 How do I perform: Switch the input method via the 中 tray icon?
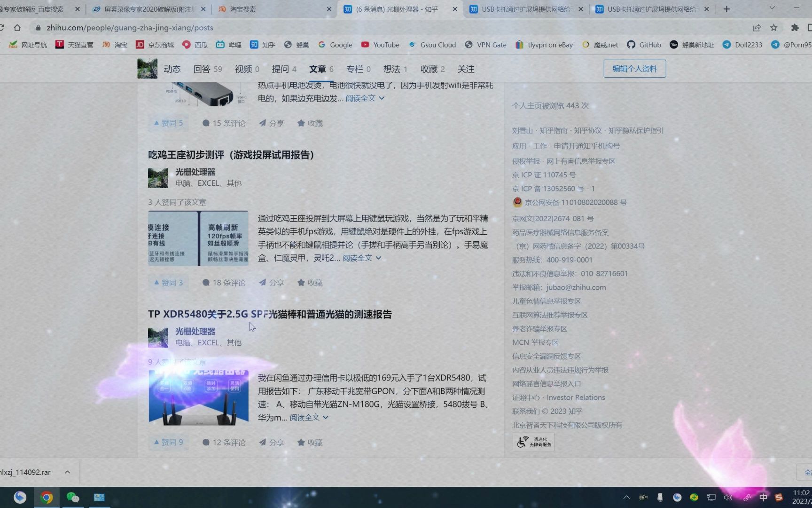tap(764, 497)
